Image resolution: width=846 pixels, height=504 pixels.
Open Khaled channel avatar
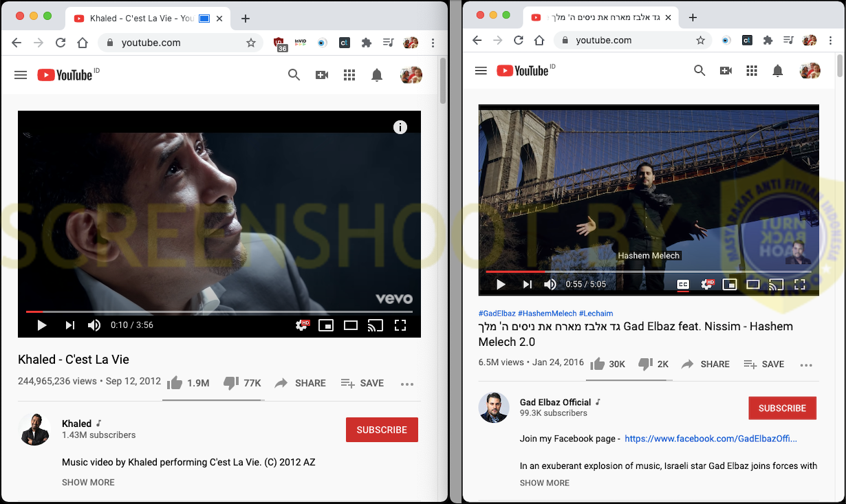click(34, 430)
